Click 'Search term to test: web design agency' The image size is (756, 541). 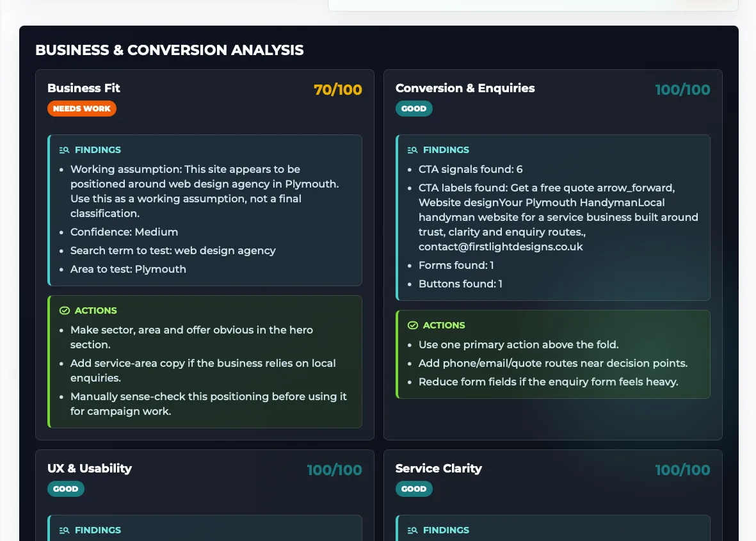click(x=173, y=251)
